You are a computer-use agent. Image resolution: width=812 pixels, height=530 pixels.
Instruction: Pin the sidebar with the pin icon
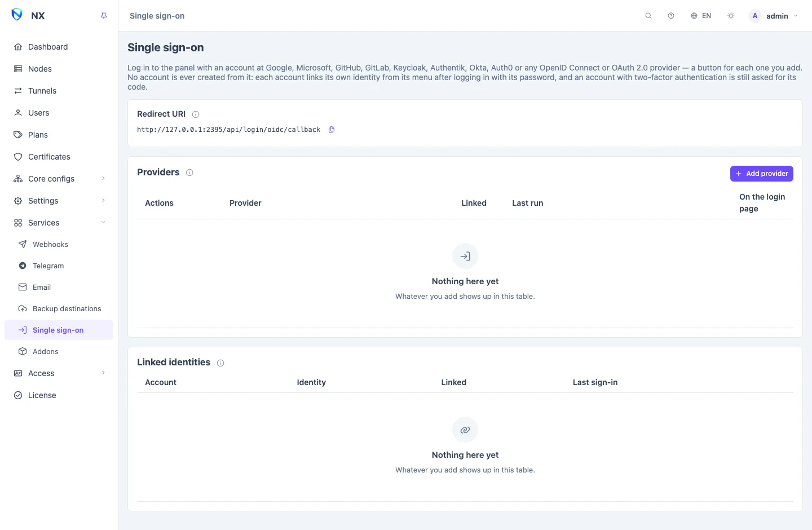click(x=104, y=16)
